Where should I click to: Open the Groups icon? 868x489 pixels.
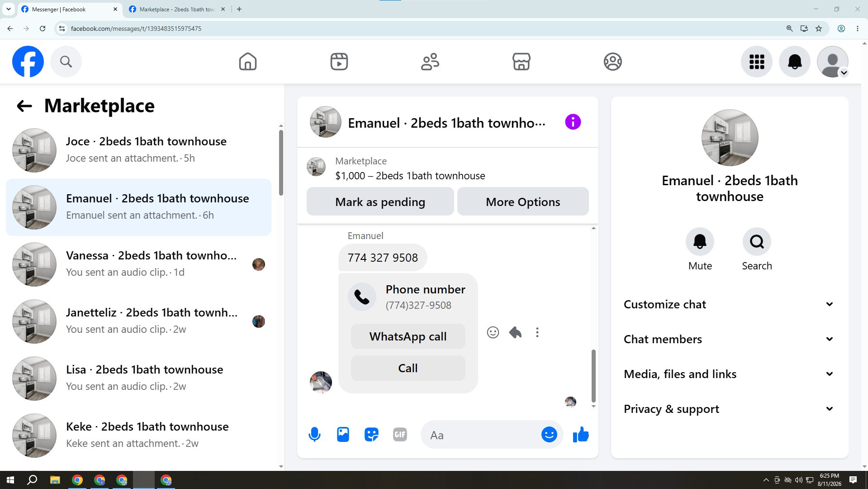613,62
